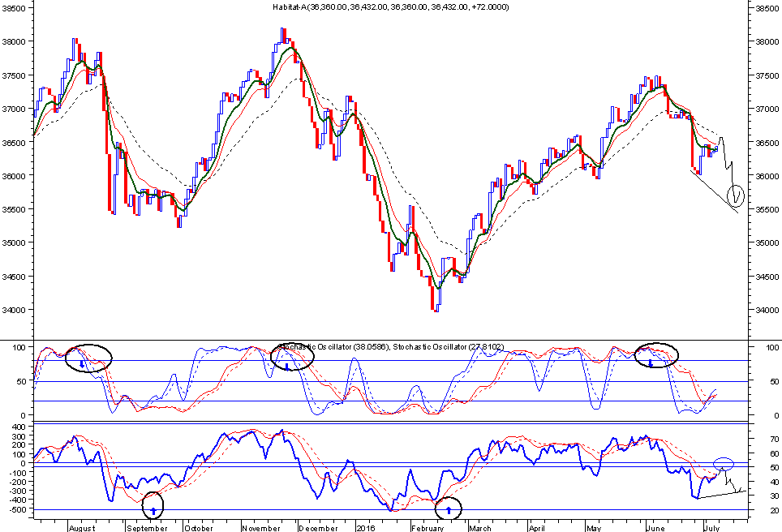The image size is (782, 532).
Task: Click the March month label
Action: click(479, 528)
